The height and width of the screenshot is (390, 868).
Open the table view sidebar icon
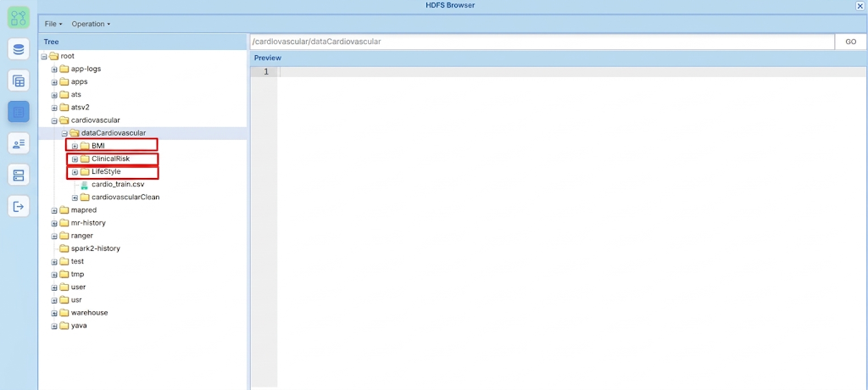(19, 81)
